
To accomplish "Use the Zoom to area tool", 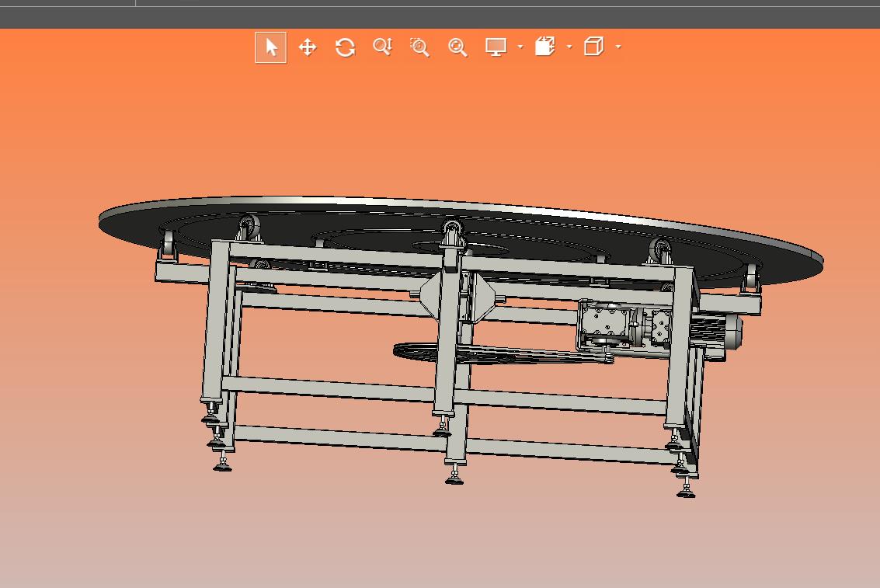I will click(419, 47).
